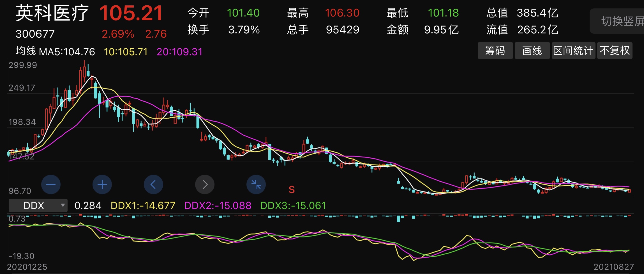Image resolution: width=644 pixels, height=274 pixels.
Task: Click the 均线 moving average label
Action: (26, 51)
